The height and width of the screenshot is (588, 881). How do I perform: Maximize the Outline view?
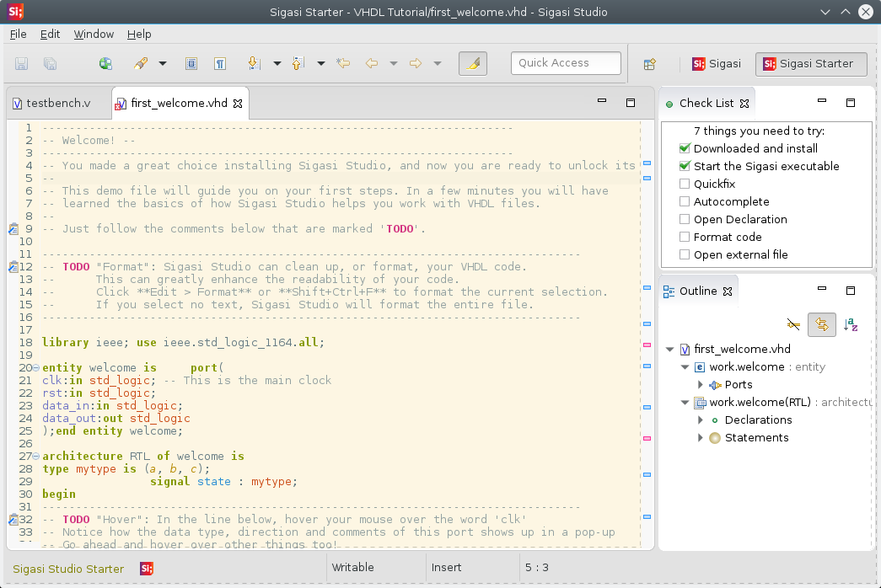(x=851, y=291)
